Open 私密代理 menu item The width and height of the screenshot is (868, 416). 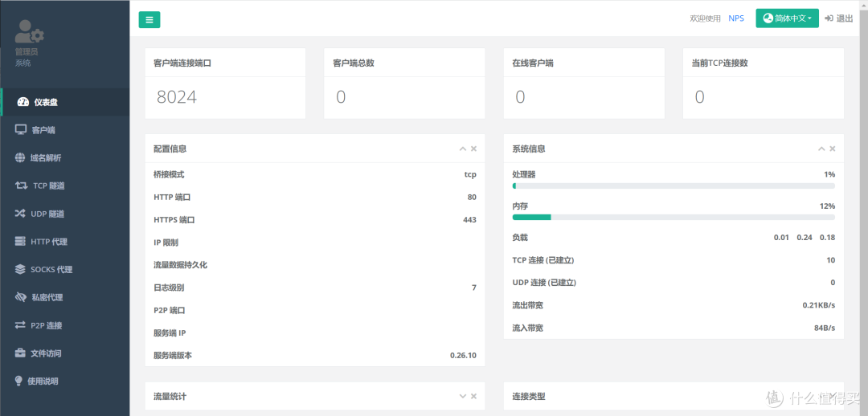pos(65,297)
